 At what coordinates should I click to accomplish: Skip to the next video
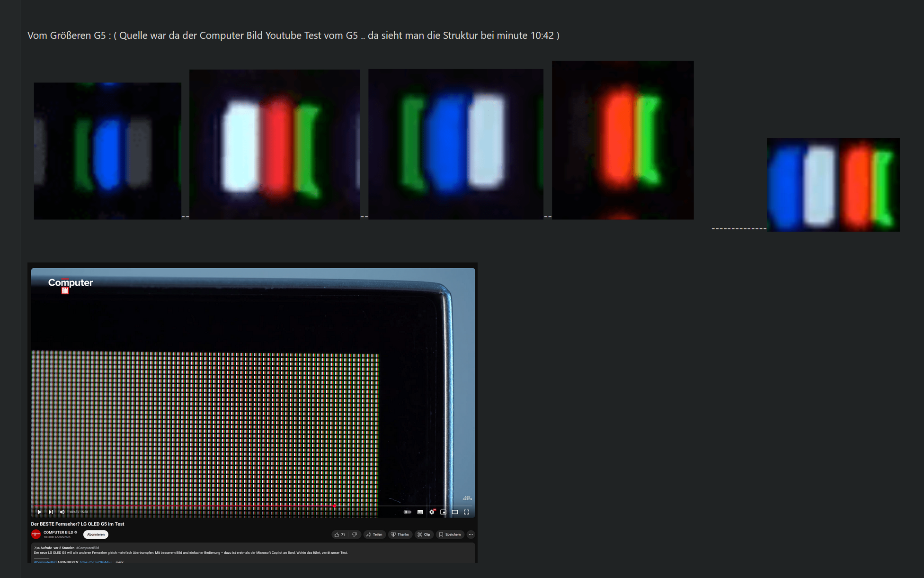coord(51,512)
